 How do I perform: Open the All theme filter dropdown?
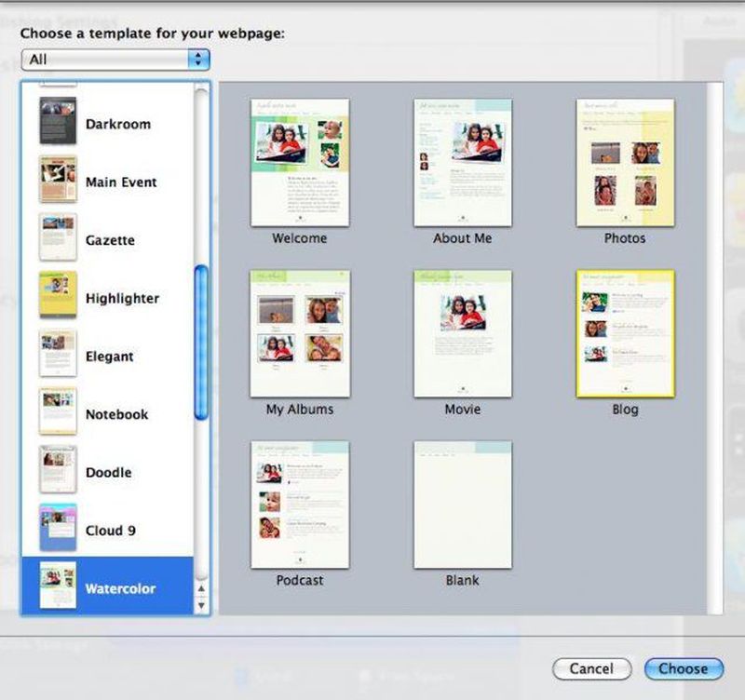pos(115,60)
